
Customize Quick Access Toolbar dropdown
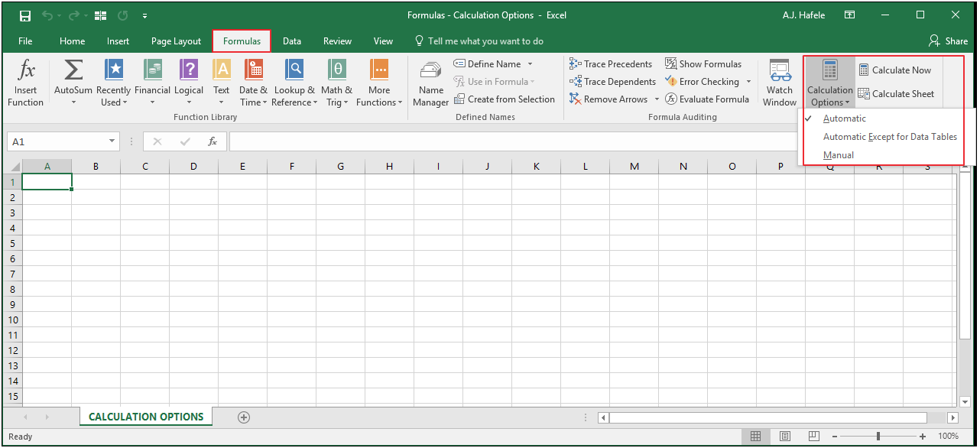[x=144, y=15]
